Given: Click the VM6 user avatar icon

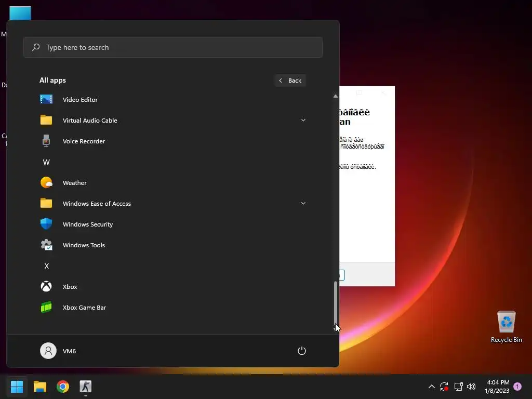Looking at the screenshot, I should [48, 351].
